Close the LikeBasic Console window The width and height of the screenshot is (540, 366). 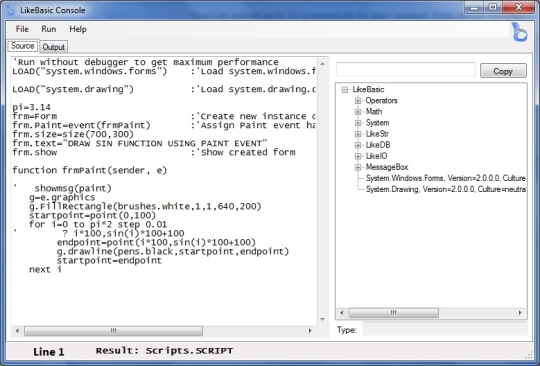tap(519, 7)
